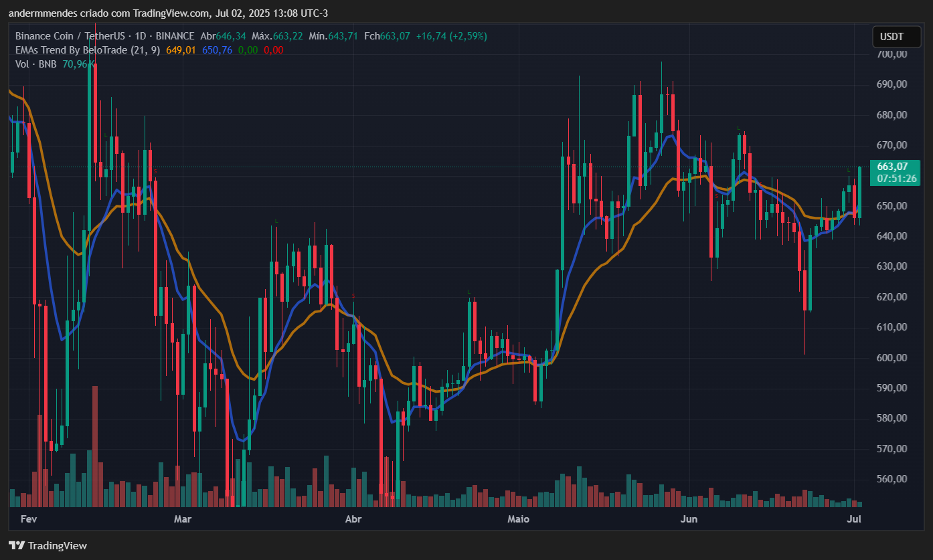Select the Binance Coin / TetherUS symbol title
Screen dimensions: 933x560
(105, 36)
